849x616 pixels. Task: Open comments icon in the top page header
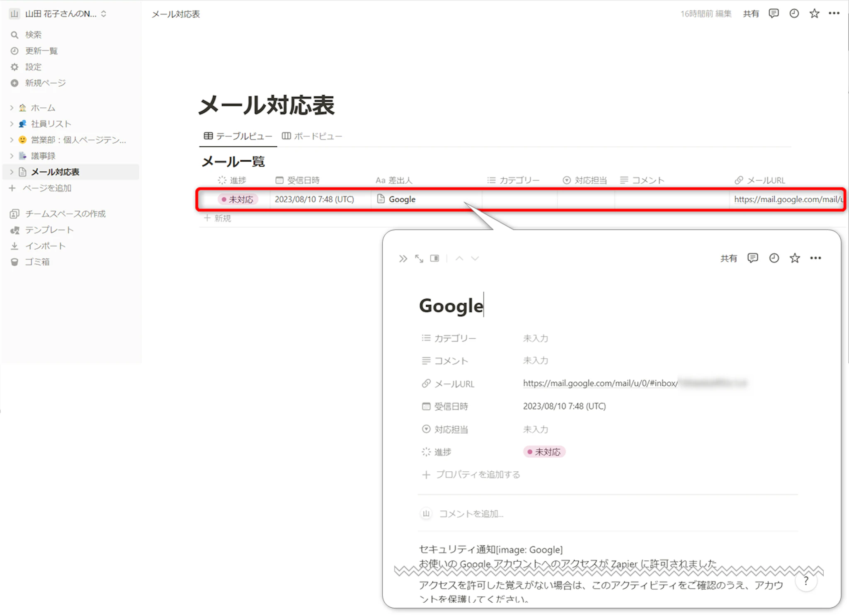pos(773,13)
